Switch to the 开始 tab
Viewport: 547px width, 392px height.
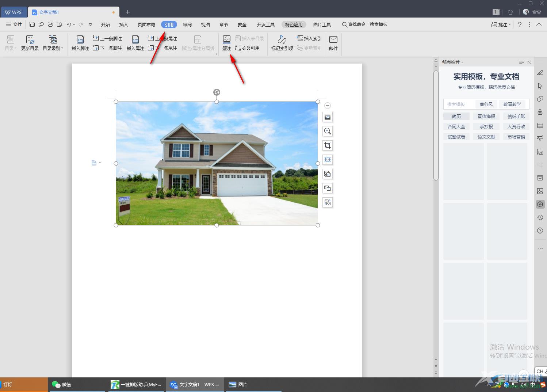[x=106, y=24]
